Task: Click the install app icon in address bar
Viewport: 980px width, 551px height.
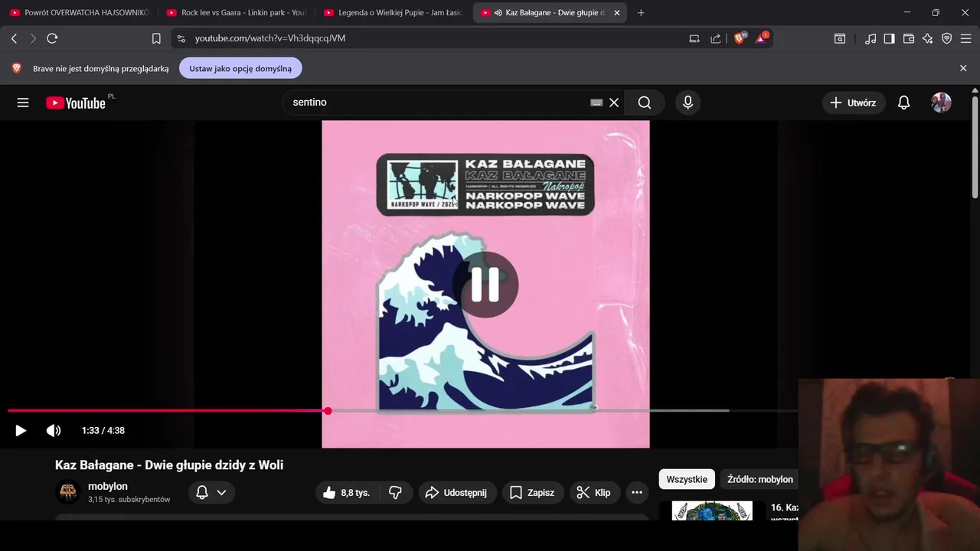Action: coord(694,38)
